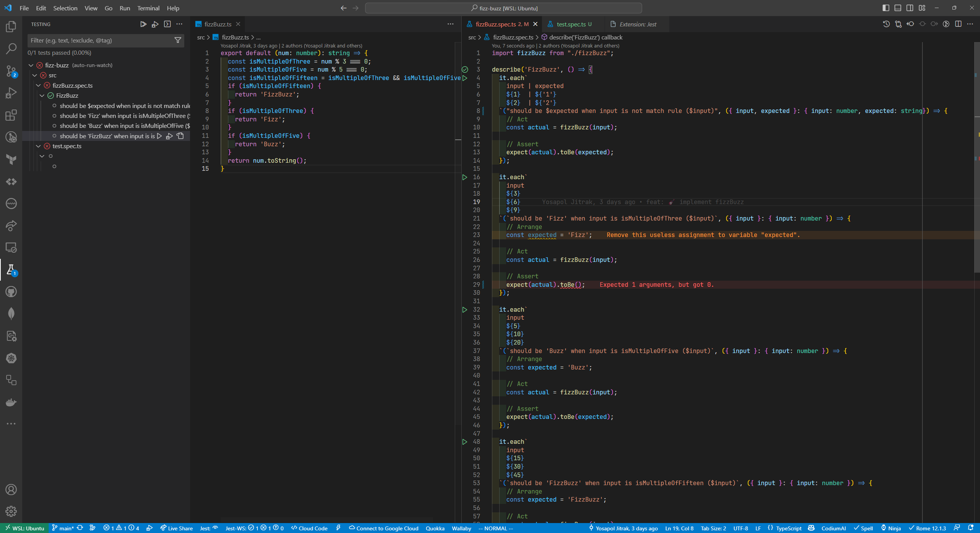
Task: Click the main branch indicator in status bar
Action: point(64,528)
